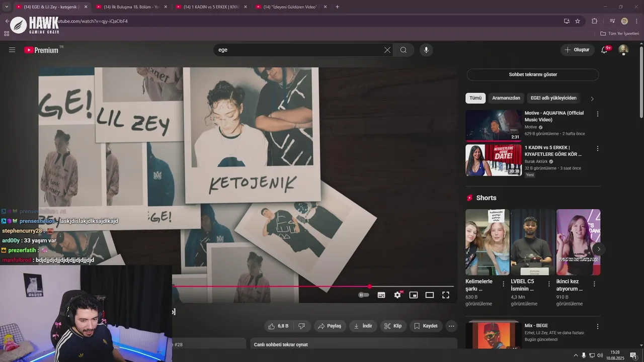This screenshot has width=644, height=362.
Task: Open Chrome three-dot menu
Action: click(x=636, y=21)
